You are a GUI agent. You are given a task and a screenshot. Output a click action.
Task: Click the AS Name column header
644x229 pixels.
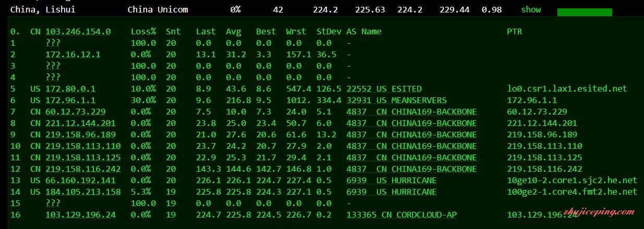(x=364, y=32)
